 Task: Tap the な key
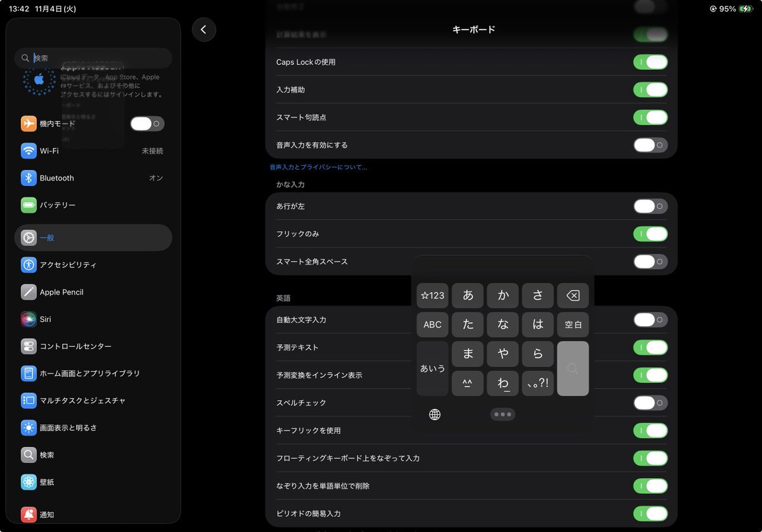tap(503, 324)
